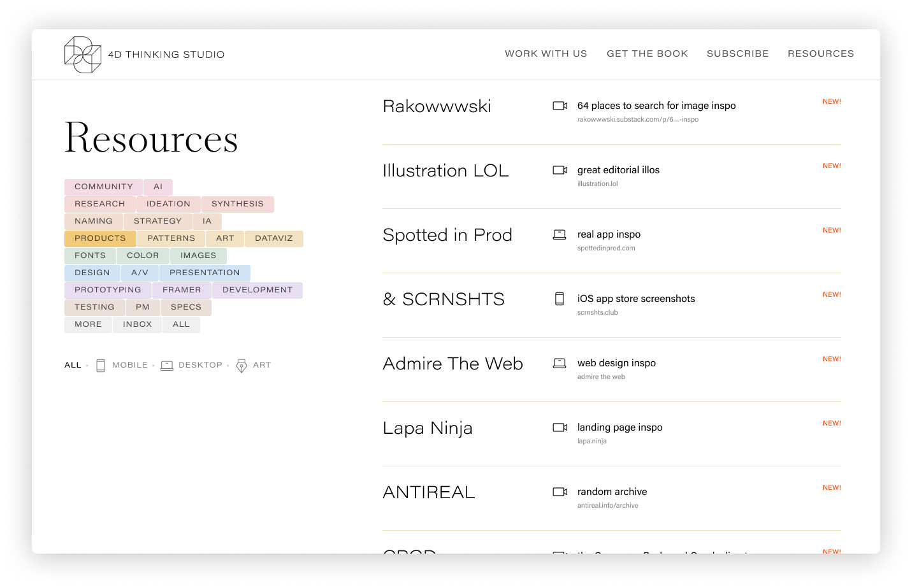Click '64 places to search for image inspo'
The image size is (912, 588).
point(656,106)
